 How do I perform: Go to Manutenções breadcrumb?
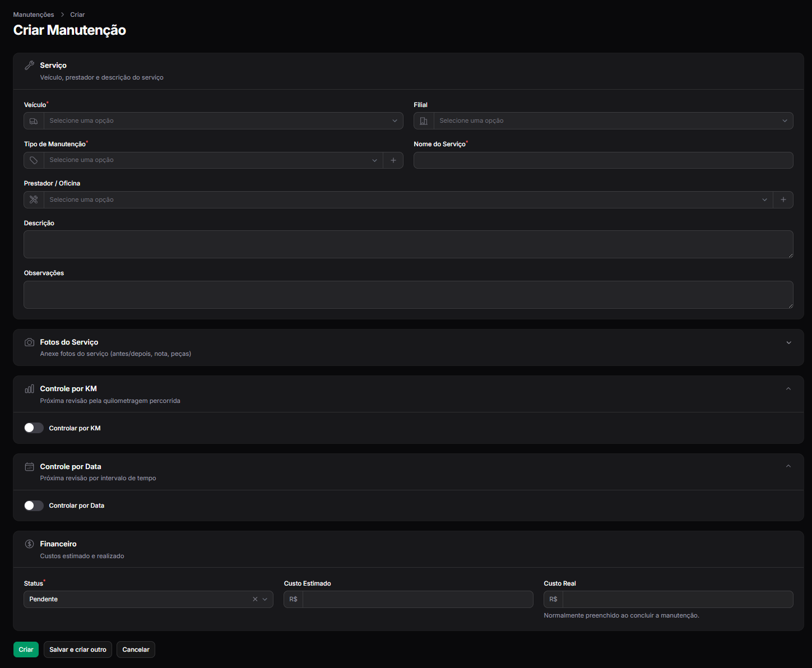[x=34, y=15]
